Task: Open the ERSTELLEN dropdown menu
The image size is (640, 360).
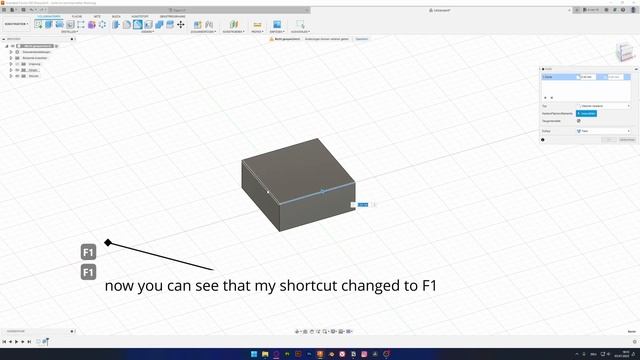Action: [x=69, y=32]
